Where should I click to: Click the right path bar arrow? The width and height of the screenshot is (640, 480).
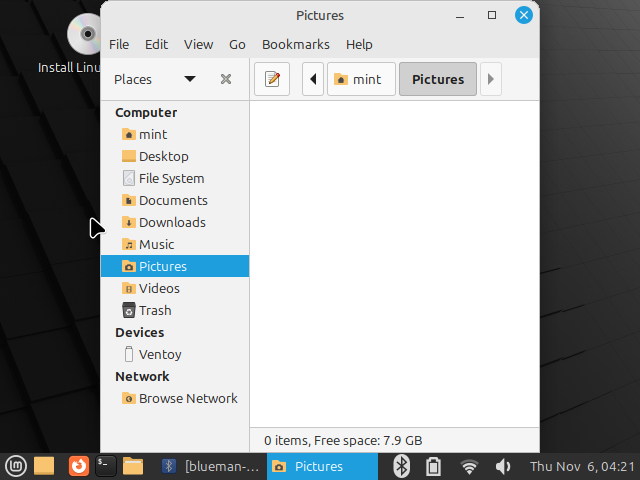(490, 79)
